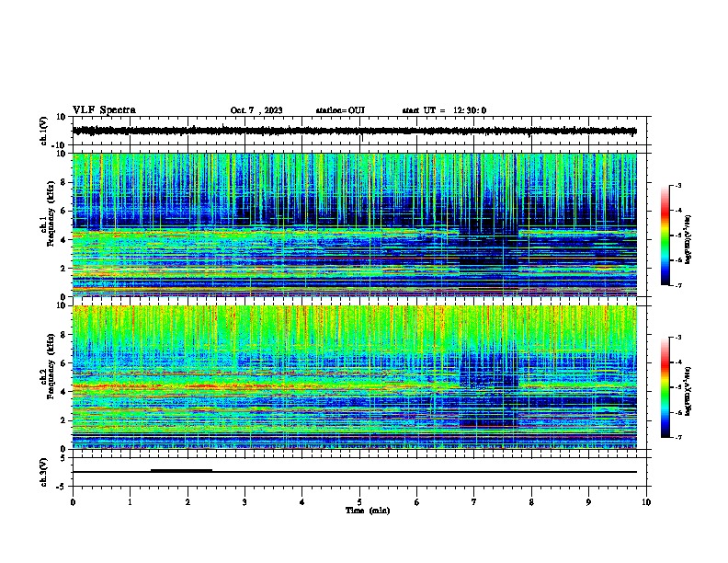The height and width of the screenshot is (563, 728).
Task: Click time axis tick label "0"
Action: coord(73,501)
